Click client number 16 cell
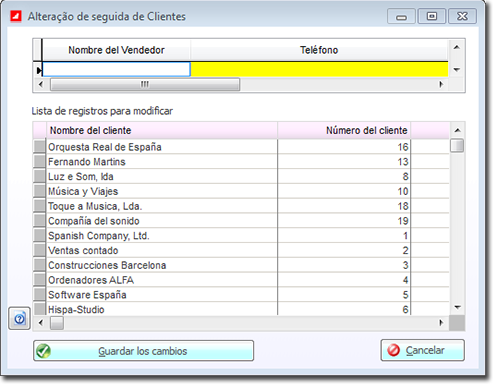Image resolution: width=496 pixels, height=389 pixels. point(344,147)
